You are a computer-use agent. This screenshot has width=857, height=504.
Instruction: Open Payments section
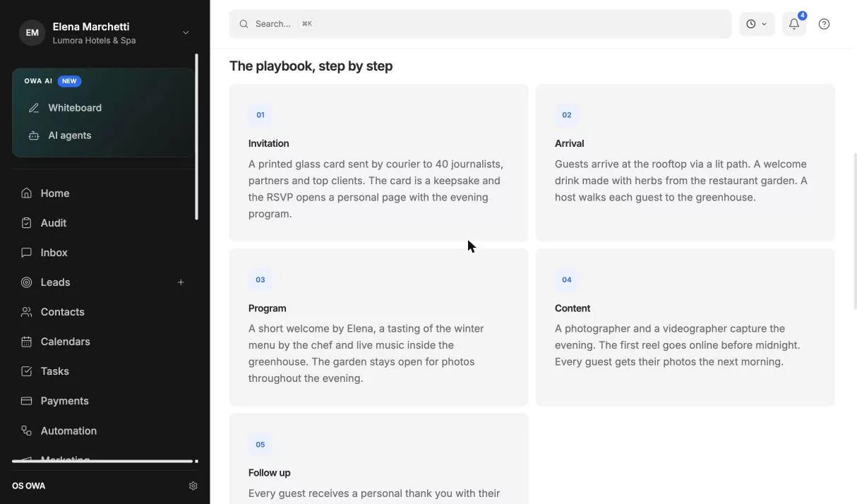click(x=65, y=401)
